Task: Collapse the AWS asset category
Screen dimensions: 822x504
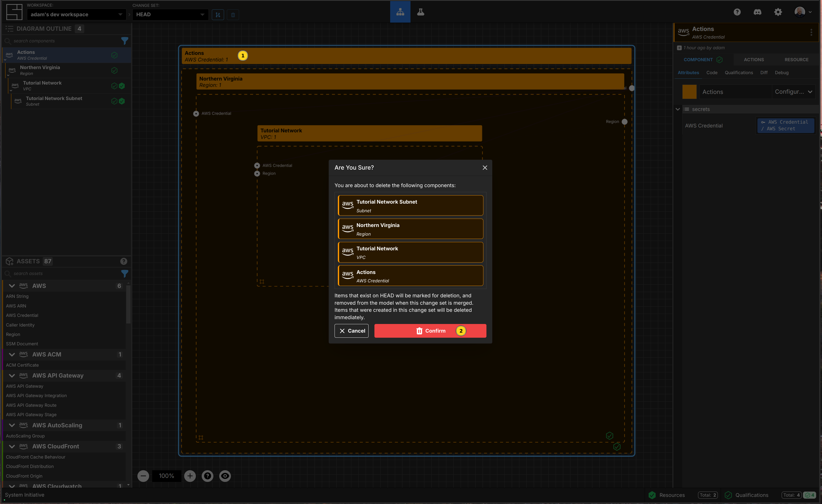Action: 12,286
